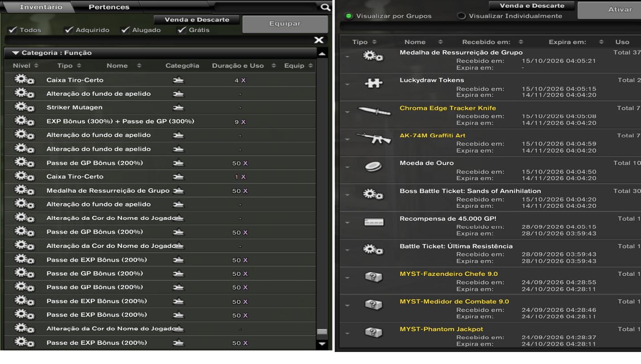Collapse the Categoria : Função section
The image size is (641, 364).
(16, 53)
